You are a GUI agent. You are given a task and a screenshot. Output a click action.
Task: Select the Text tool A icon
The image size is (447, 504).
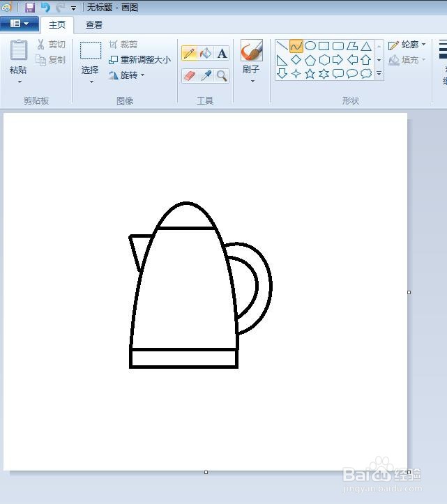coord(222,53)
